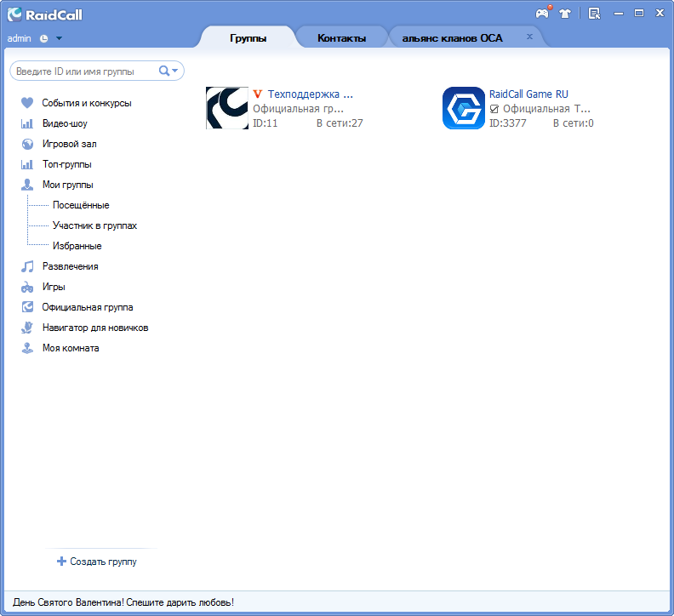The height and width of the screenshot is (616, 674).
Task: Click Официальная гр... description text
Action: pyautogui.click(x=298, y=108)
